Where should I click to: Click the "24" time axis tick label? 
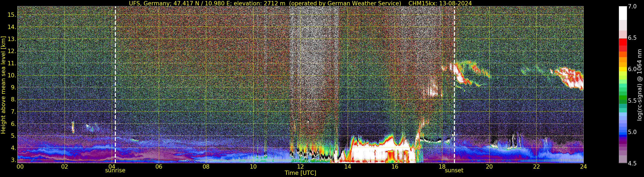click(x=583, y=167)
